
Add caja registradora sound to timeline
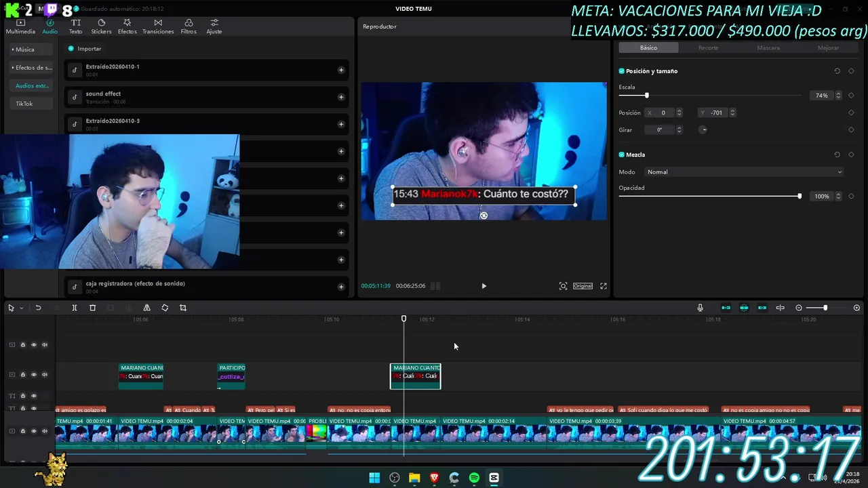pos(341,287)
